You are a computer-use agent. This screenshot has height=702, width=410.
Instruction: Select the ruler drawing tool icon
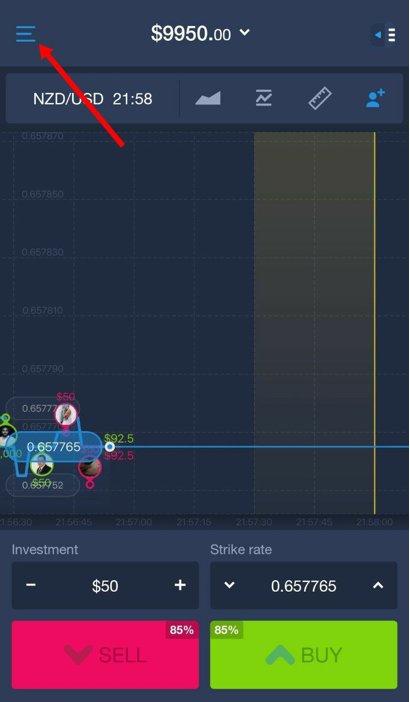coord(320,98)
